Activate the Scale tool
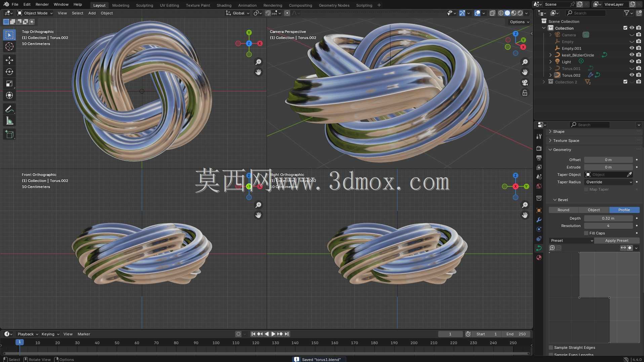 pos(9,84)
